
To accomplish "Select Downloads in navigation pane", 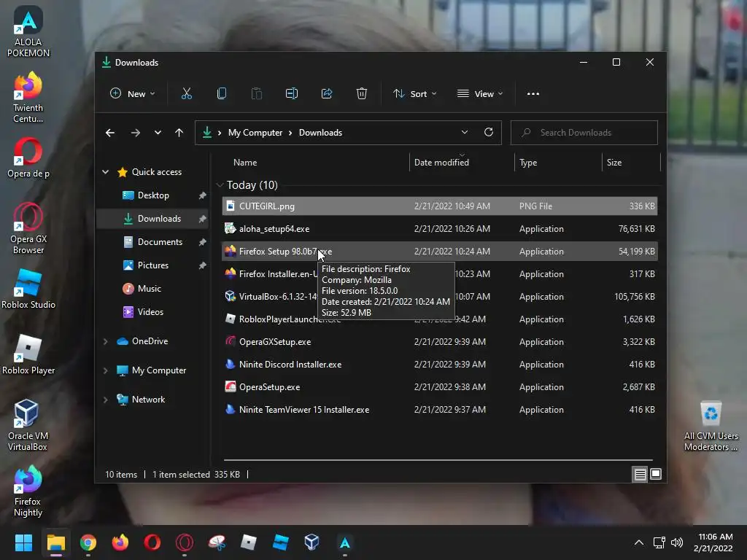I will pyautogui.click(x=153, y=219).
